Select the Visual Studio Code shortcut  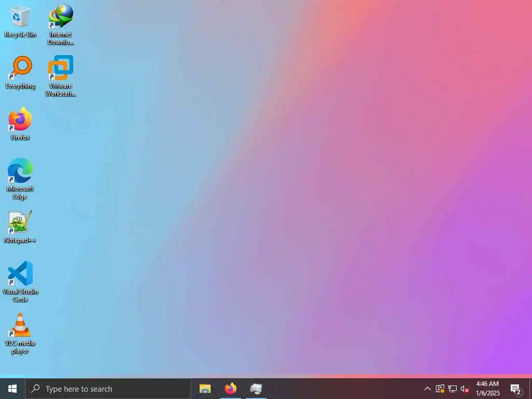pyautogui.click(x=20, y=282)
